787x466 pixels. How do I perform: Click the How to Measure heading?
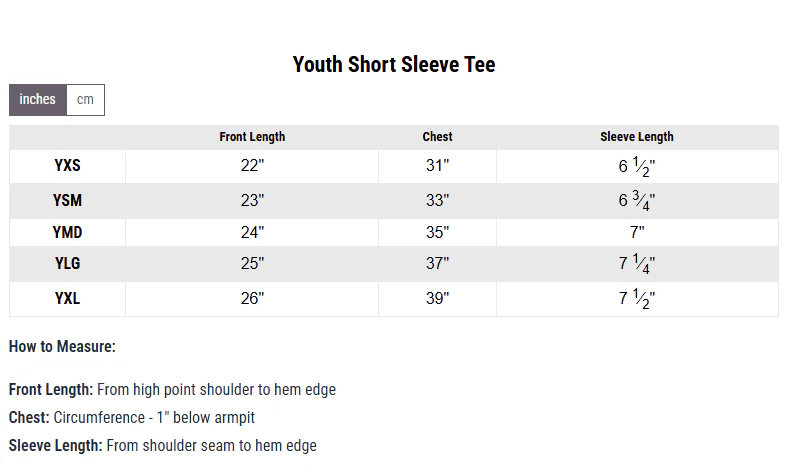point(62,346)
